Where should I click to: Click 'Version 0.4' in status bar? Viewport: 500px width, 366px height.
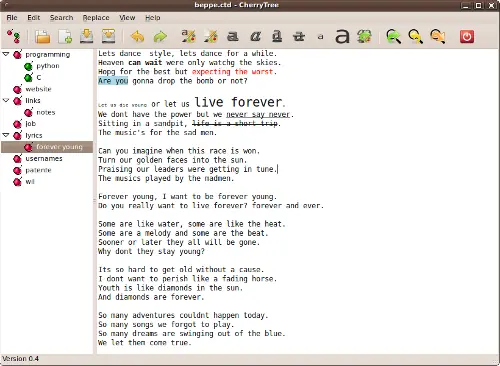(20, 359)
